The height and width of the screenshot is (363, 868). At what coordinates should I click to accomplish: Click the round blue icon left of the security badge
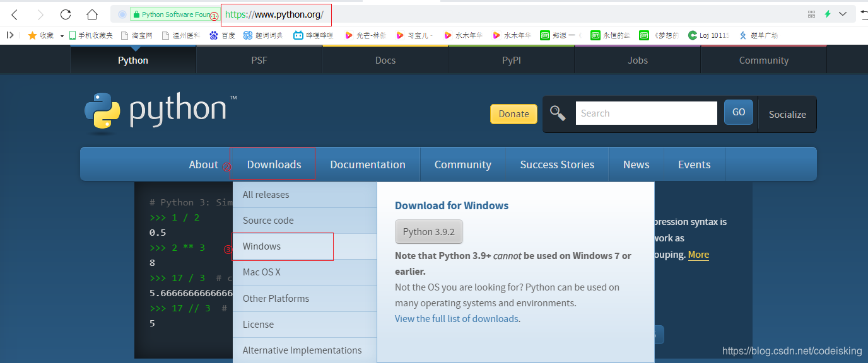coord(122,14)
